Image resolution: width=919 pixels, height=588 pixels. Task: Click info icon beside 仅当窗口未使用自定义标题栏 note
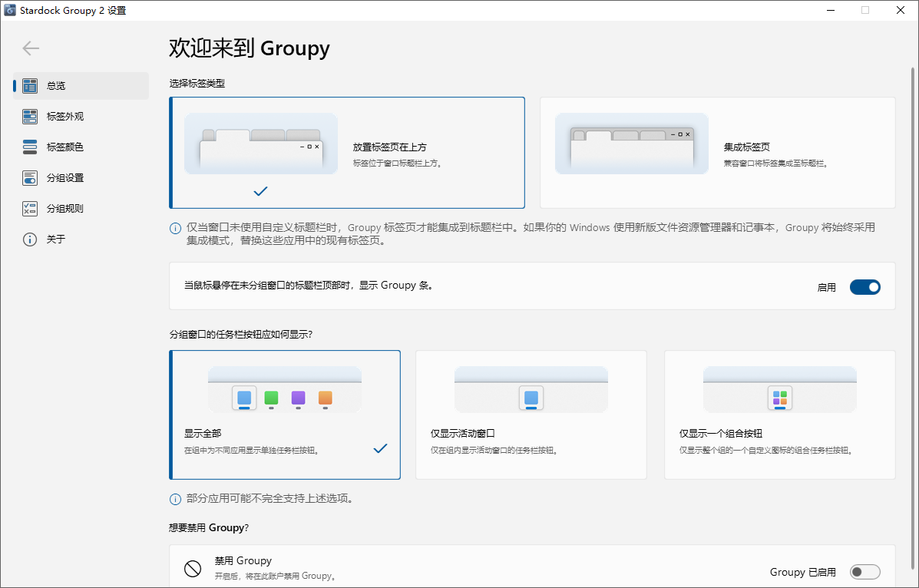tap(175, 228)
